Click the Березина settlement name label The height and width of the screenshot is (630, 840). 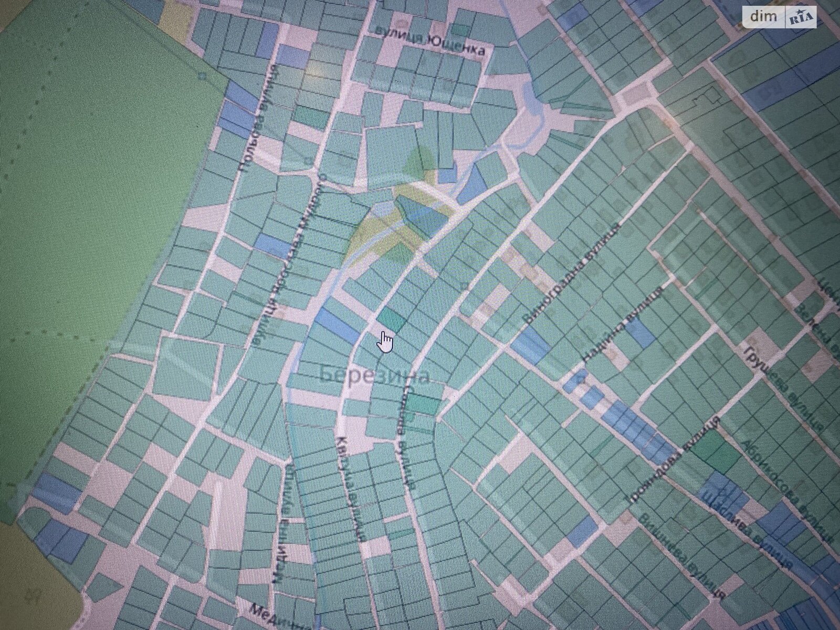point(374,375)
